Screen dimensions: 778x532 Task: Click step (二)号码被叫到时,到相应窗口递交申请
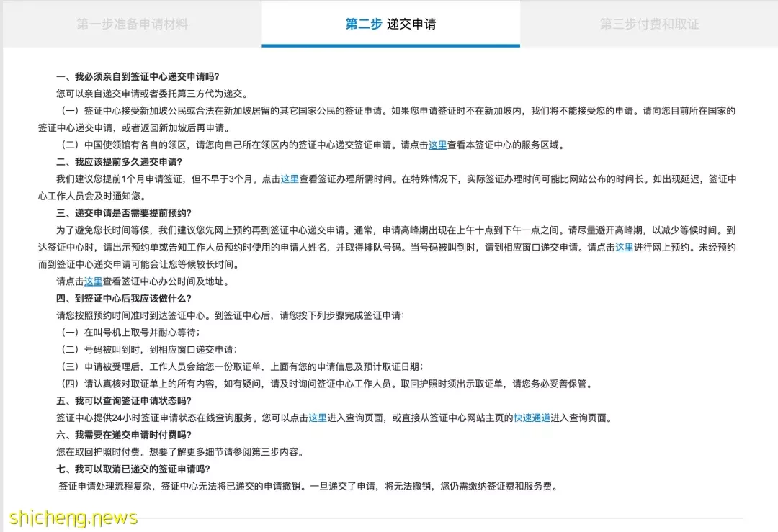(x=149, y=350)
